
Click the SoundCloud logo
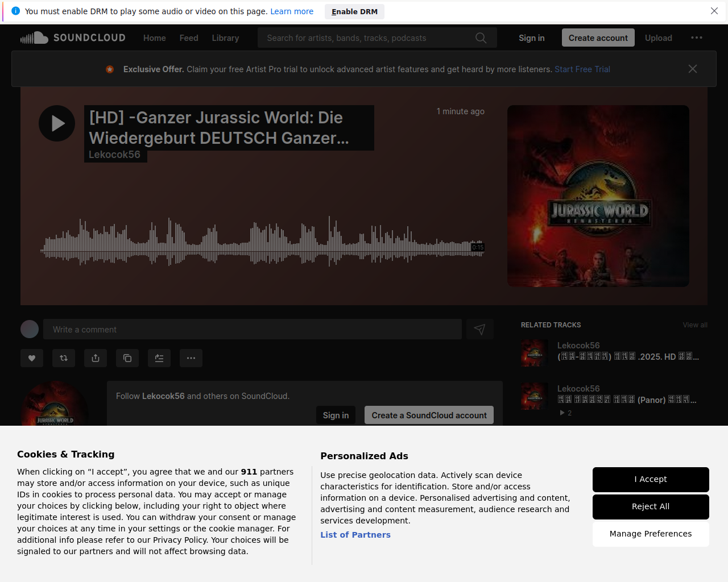point(73,38)
